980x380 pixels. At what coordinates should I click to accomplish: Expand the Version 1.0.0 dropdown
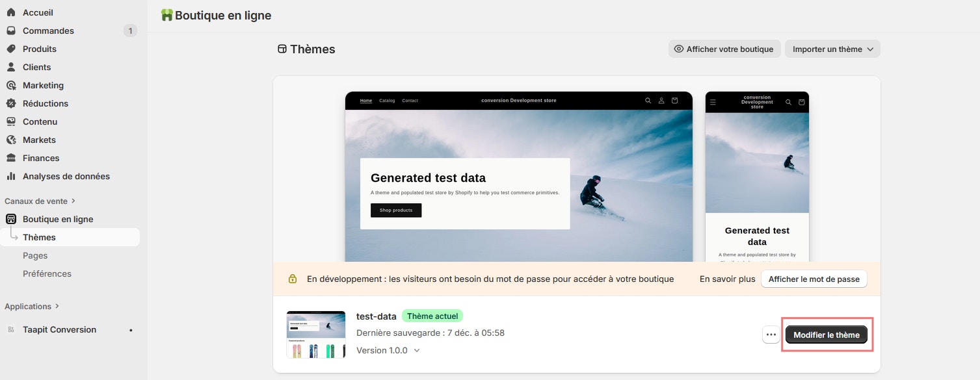pyautogui.click(x=417, y=350)
